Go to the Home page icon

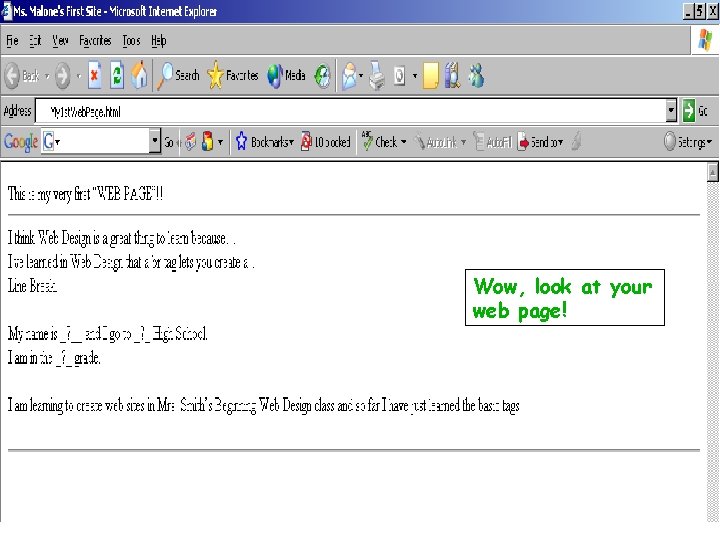pos(139,75)
